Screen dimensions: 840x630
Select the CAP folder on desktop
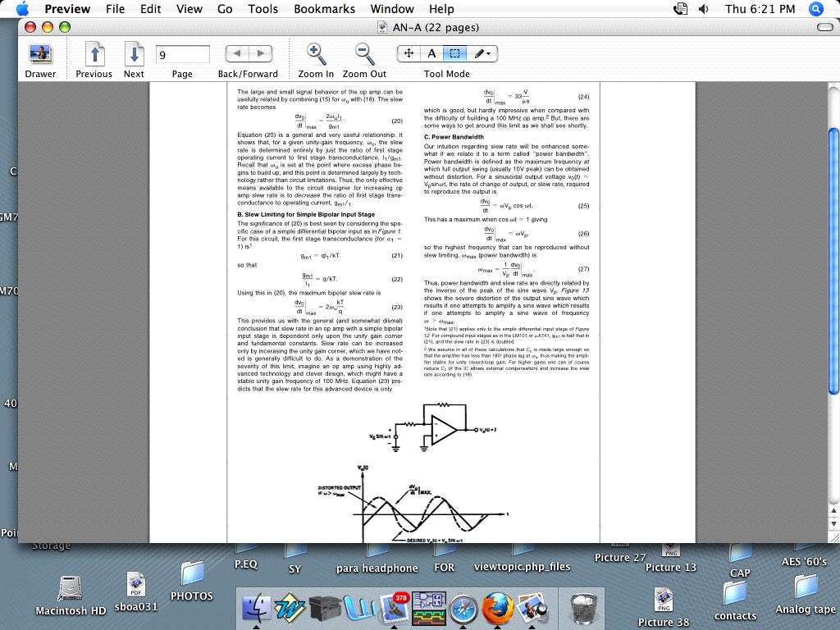740,561
